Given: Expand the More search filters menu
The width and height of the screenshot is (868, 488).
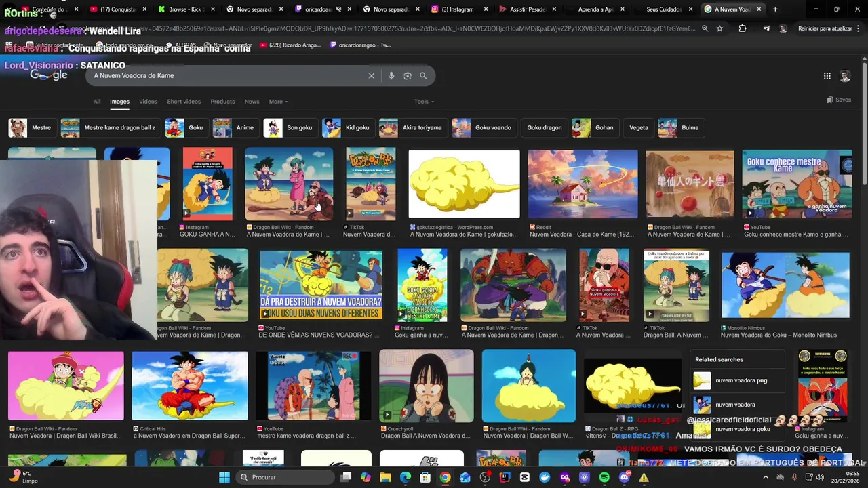Looking at the screenshot, I should pos(278,102).
